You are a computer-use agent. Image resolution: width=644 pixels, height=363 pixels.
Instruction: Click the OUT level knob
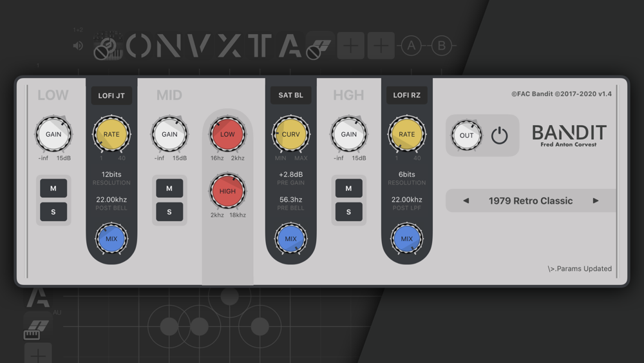pyautogui.click(x=466, y=135)
